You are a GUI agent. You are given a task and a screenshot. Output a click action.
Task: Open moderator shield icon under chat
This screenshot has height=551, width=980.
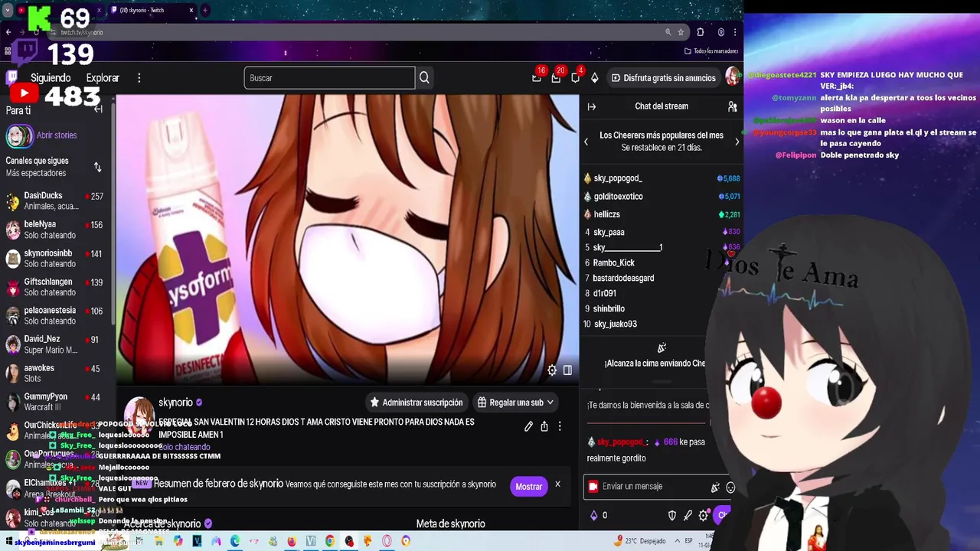[672, 516]
